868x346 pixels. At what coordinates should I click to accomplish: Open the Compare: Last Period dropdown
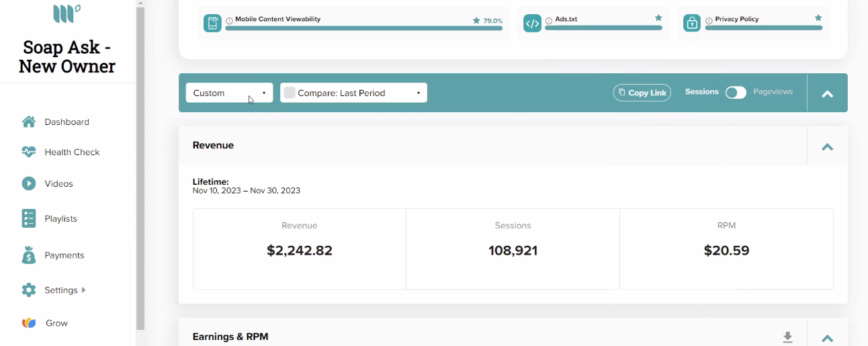point(353,93)
